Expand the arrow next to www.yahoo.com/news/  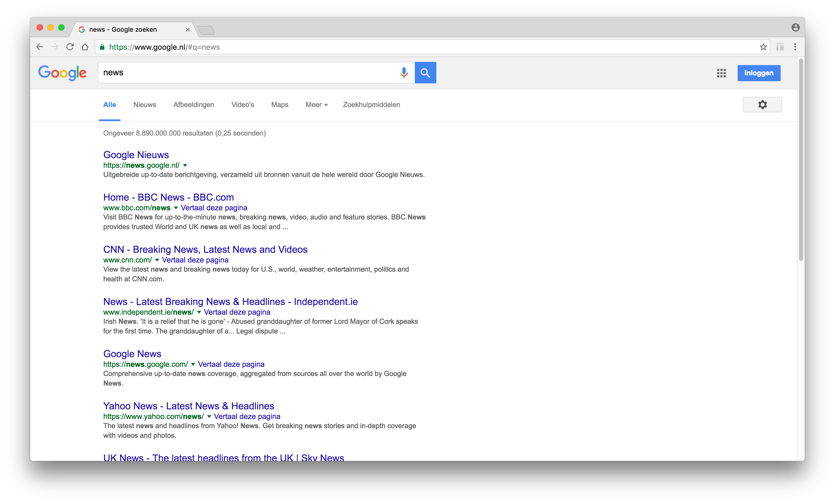(x=209, y=416)
